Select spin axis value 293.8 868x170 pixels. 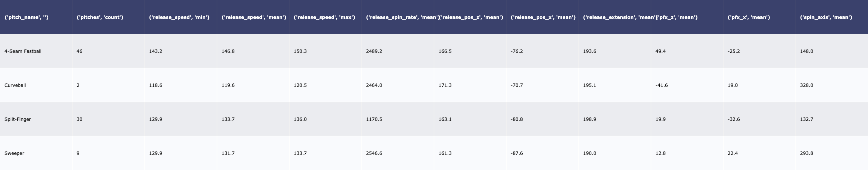tap(806, 153)
